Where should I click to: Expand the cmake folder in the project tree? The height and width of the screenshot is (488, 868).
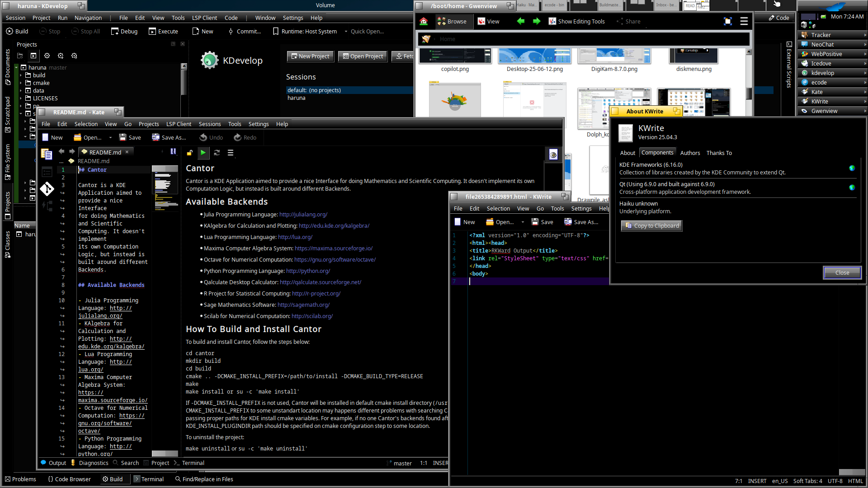pyautogui.click(x=21, y=83)
